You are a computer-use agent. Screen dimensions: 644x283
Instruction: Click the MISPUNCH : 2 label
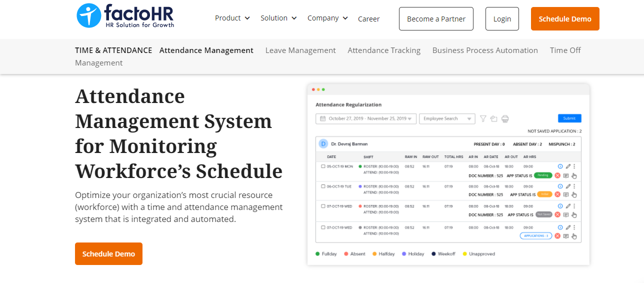(x=562, y=144)
